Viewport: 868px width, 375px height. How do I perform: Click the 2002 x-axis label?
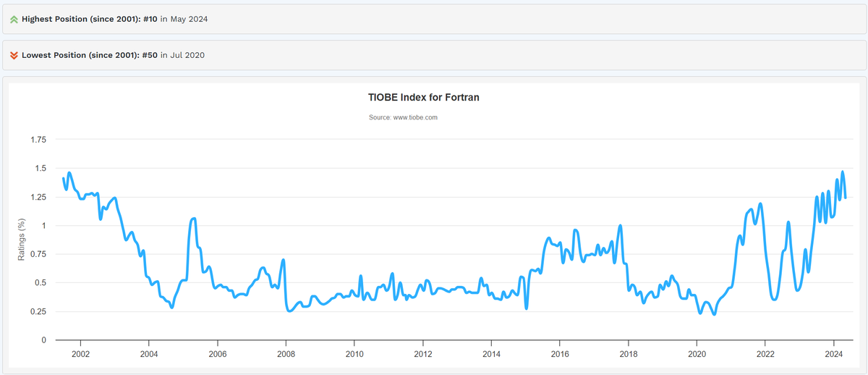[80, 354]
